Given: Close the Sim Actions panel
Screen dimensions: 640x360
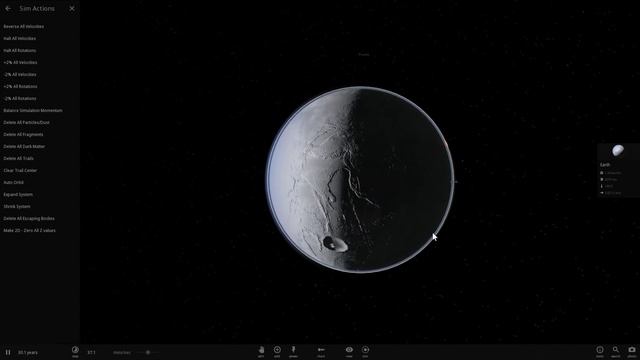Looking at the screenshot, I should [x=72, y=8].
